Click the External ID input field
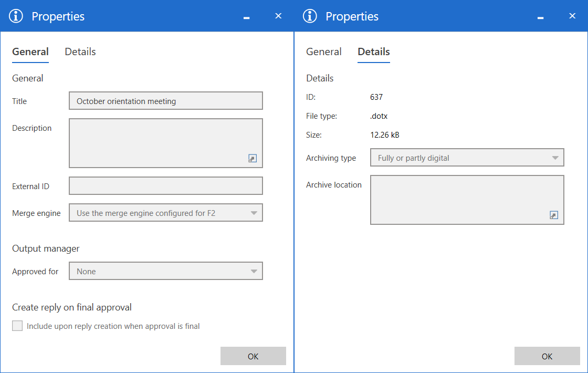This screenshot has height=373, width=588. pyautogui.click(x=166, y=186)
